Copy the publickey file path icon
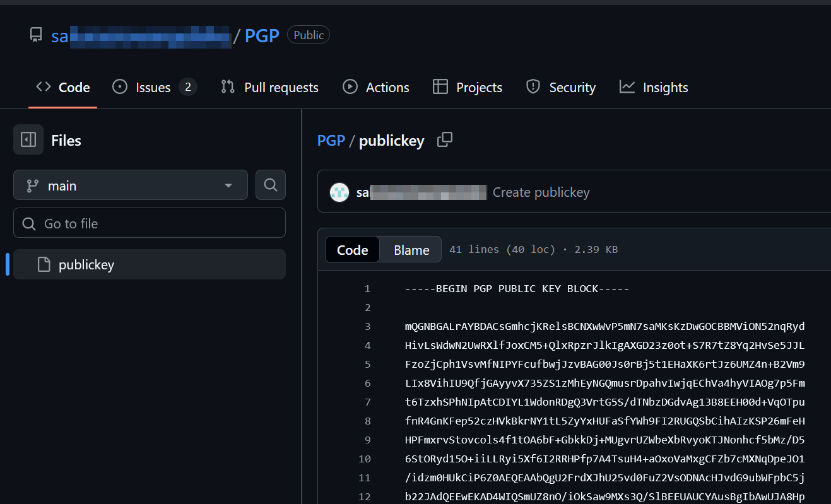Screen dimensions: 831x504 click(x=445, y=139)
